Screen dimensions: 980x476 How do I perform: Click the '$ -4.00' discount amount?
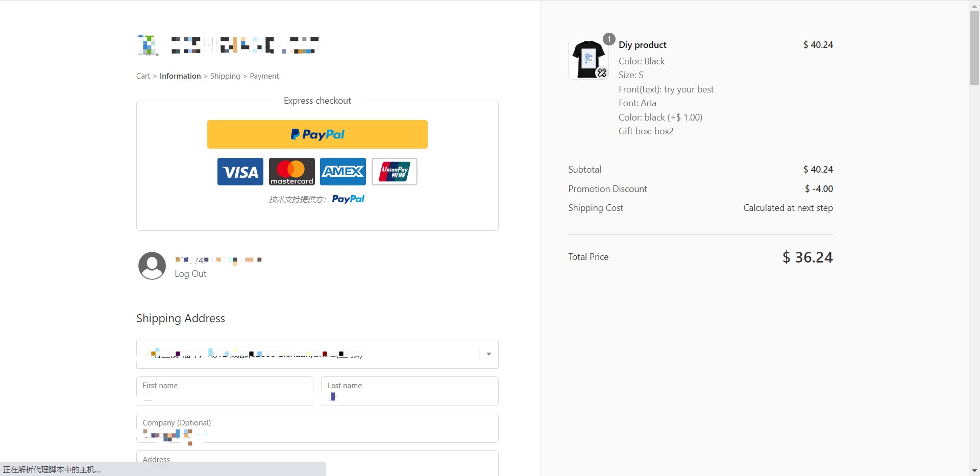pyautogui.click(x=819, y=189)
